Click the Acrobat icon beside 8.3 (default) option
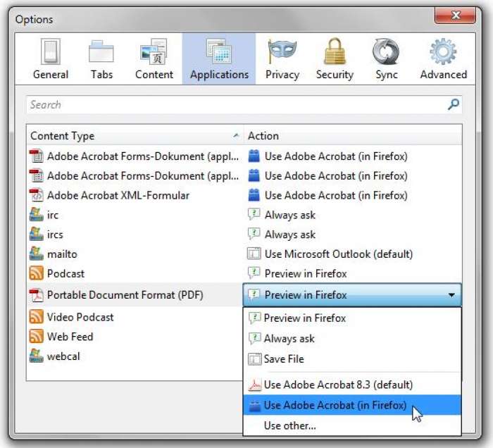The width and height of the screenshot is (493, 448). 255,385
